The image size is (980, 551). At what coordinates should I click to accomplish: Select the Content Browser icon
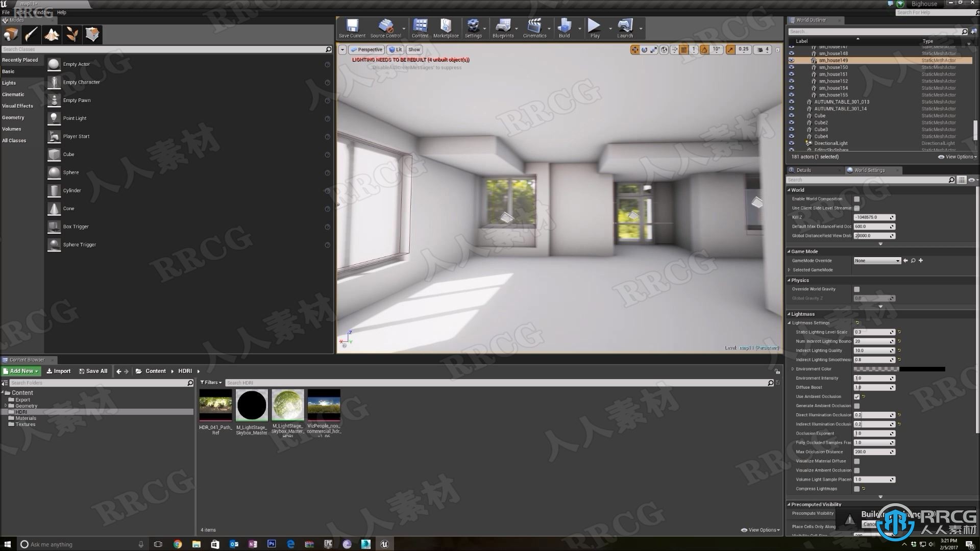[419, 28]
